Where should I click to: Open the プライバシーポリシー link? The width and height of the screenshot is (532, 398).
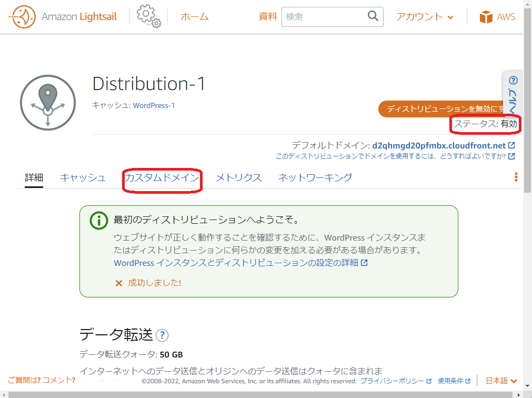pyautogui.click(x=396, y=381)
